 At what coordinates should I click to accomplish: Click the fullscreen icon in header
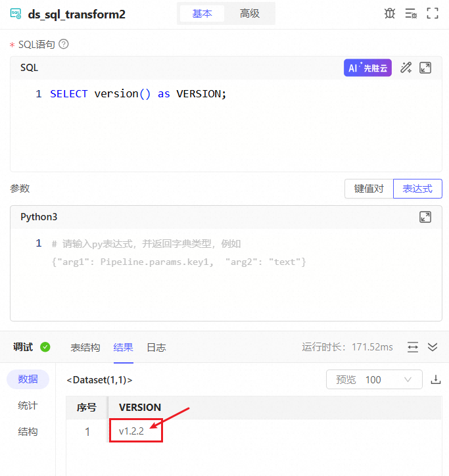coord(433,14)
